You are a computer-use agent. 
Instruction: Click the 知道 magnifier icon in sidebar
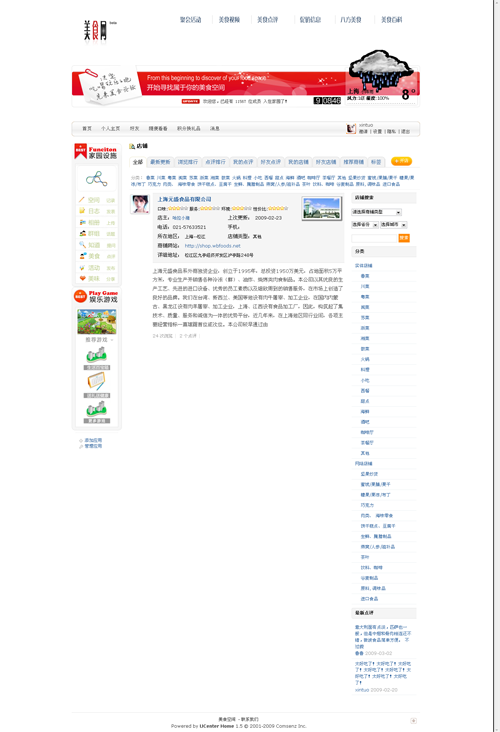coord(82,245)
